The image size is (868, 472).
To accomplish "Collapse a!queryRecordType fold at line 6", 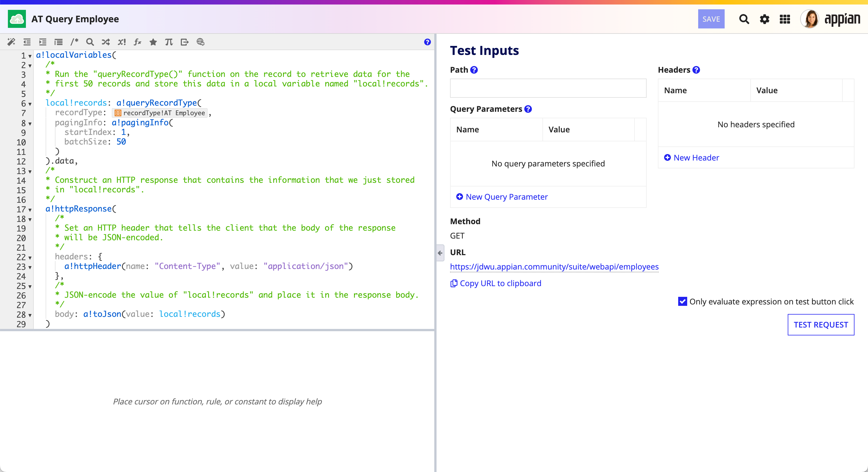I will (x=30, y=104).
